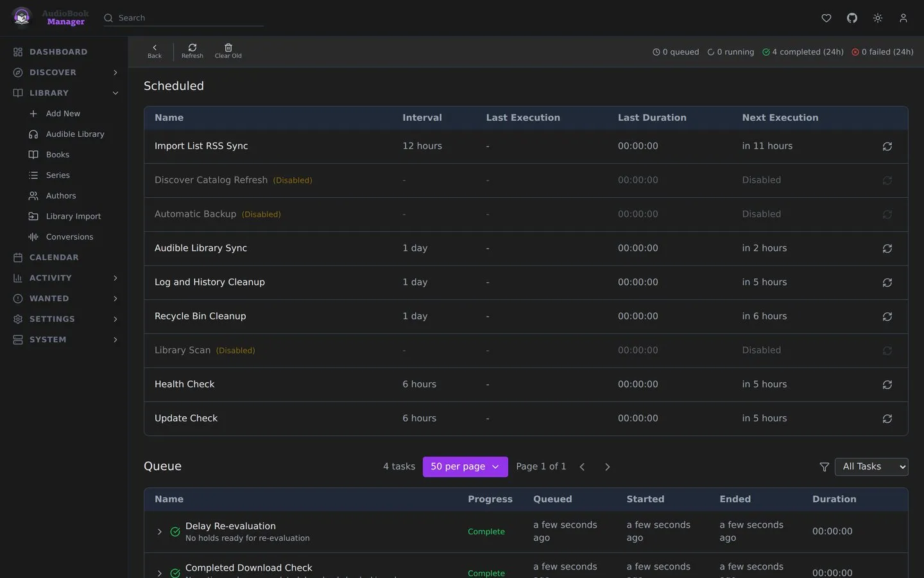The image size is (924, 578).
Task: Run Audible Library Sync task now
Action: (x=887, y=249)
